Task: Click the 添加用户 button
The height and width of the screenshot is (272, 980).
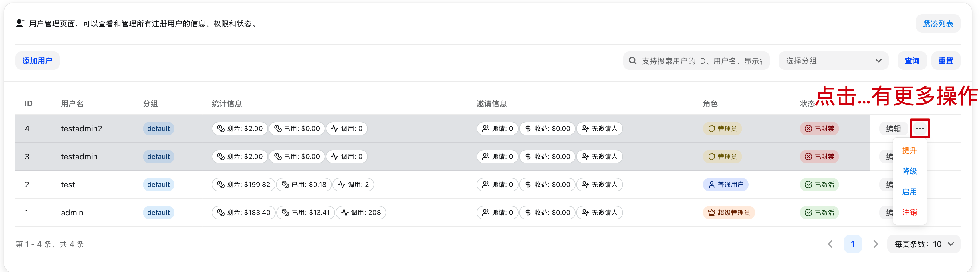Action: point(38,60)
